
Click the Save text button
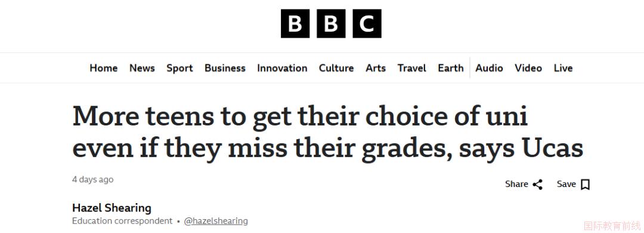click(x=566, y=184)
